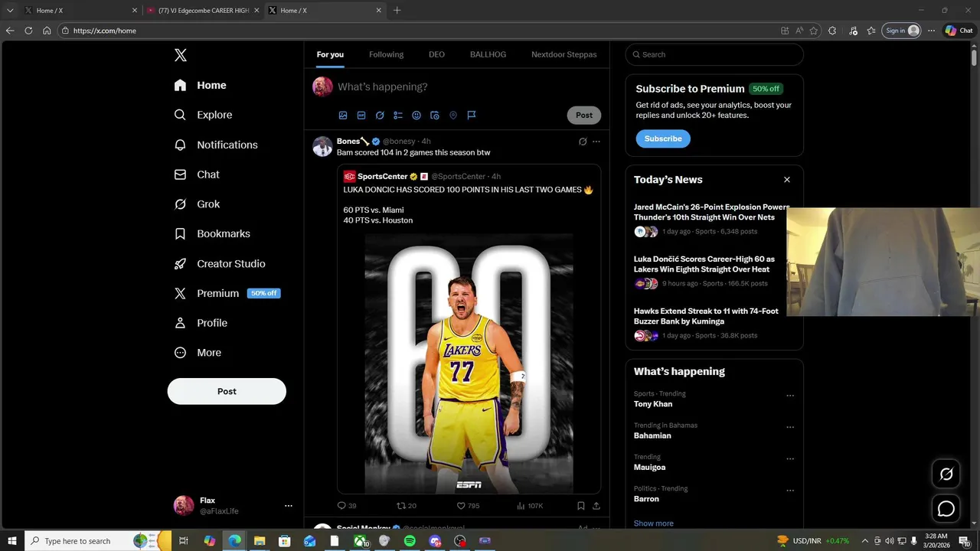This screenshot has height=551, width=980.
Task: Click the large Post button in sidebar
Action: (x=227, y=391)
